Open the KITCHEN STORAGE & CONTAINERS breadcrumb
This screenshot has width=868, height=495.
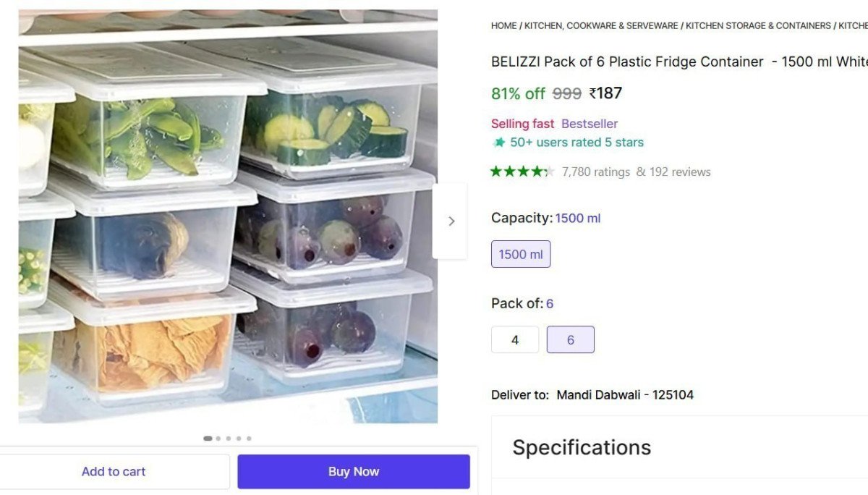757,25
